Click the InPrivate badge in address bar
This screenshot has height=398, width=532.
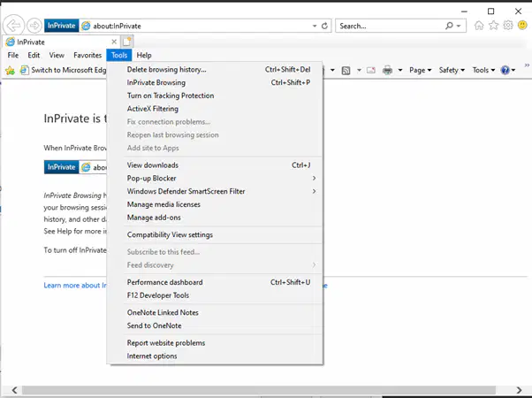61,26
